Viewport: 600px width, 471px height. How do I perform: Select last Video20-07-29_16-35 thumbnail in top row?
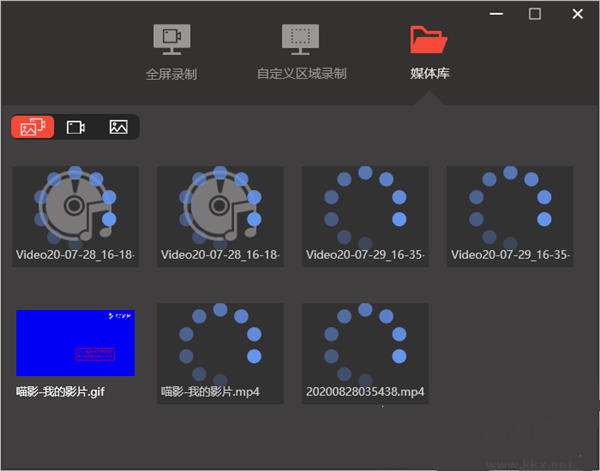point(510,216)
